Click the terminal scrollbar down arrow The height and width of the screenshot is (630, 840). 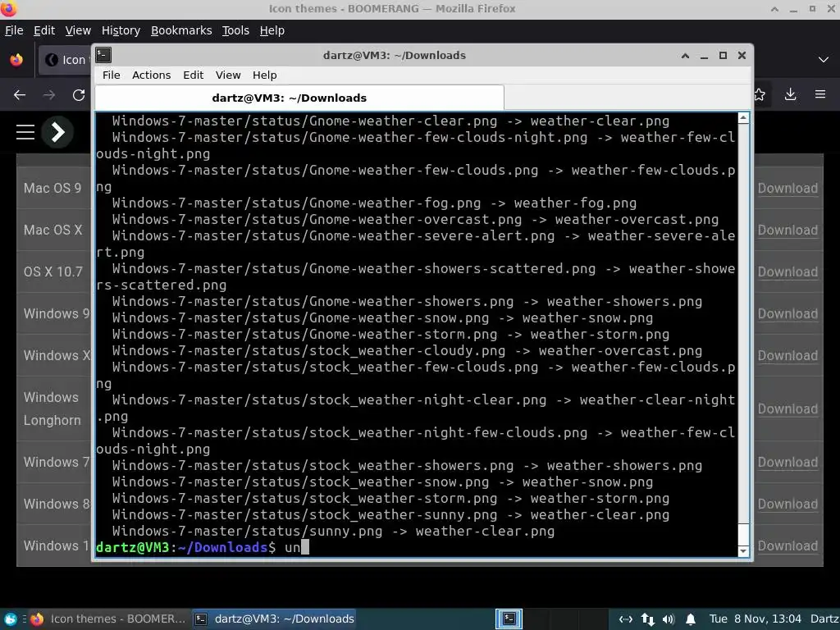coord(743,550)
